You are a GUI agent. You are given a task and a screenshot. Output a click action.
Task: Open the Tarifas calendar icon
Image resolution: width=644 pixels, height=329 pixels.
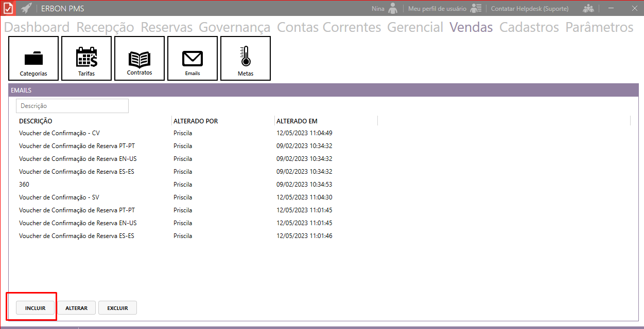pos(86,59)
